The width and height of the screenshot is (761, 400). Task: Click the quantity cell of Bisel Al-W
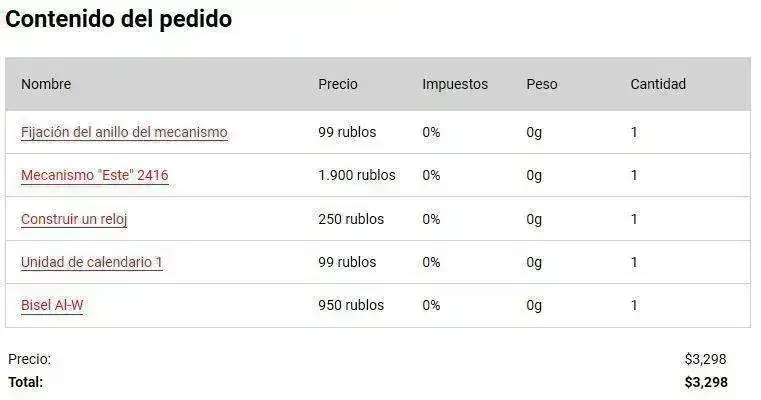point(634,305)
